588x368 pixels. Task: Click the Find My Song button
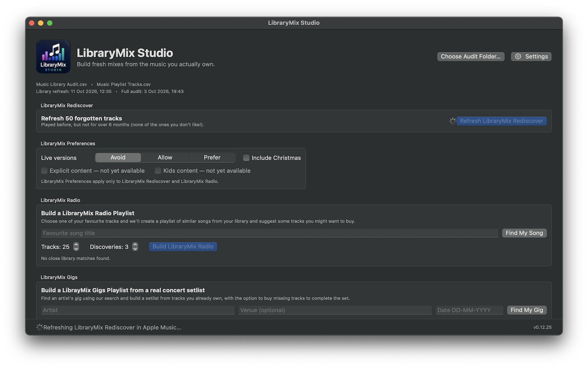pyautogui.click(x=524, y=233)
